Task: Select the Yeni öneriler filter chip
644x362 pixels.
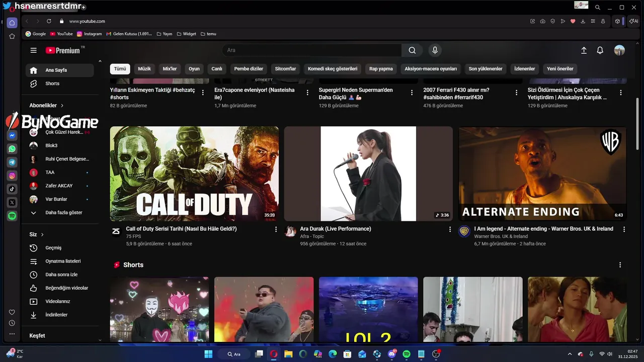Action: [560, 69]
